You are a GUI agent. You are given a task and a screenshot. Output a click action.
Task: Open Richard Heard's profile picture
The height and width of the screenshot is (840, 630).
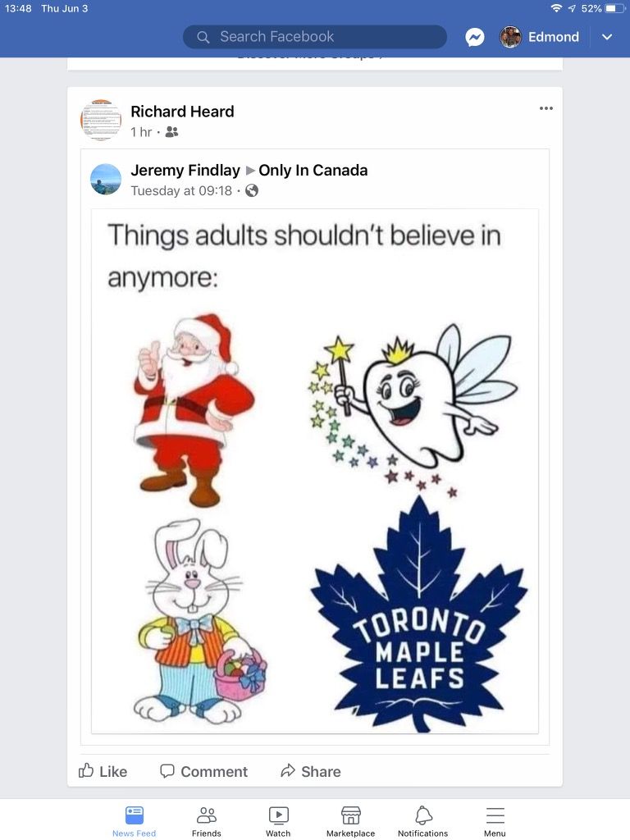pyautogui.click(x=101, y=121)
